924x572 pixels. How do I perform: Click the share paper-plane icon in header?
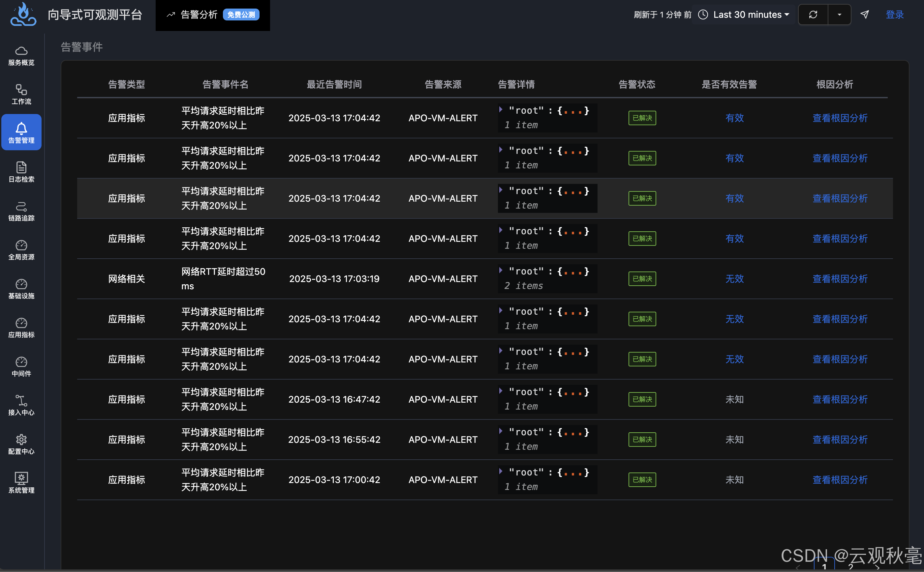tap(865, 15)
